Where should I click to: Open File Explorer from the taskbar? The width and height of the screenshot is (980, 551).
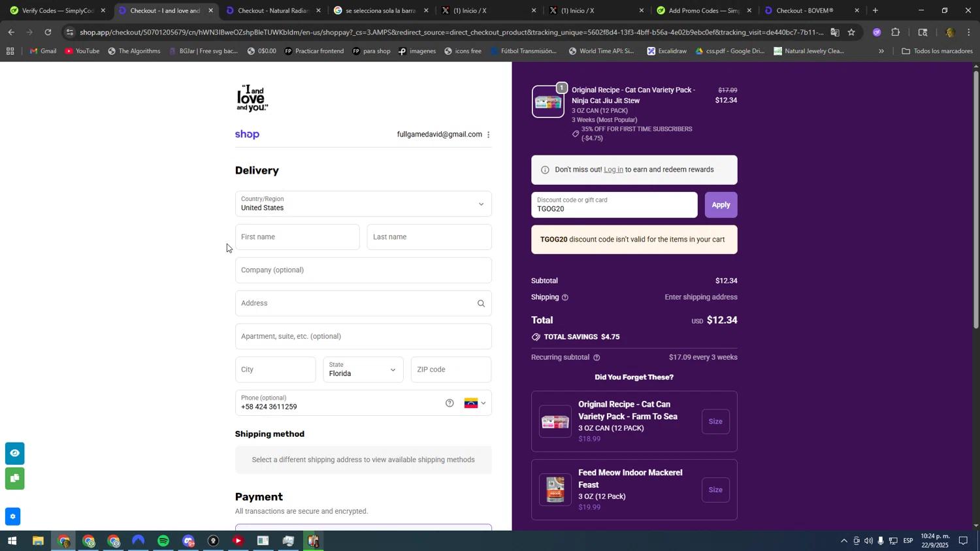point(38,541)
